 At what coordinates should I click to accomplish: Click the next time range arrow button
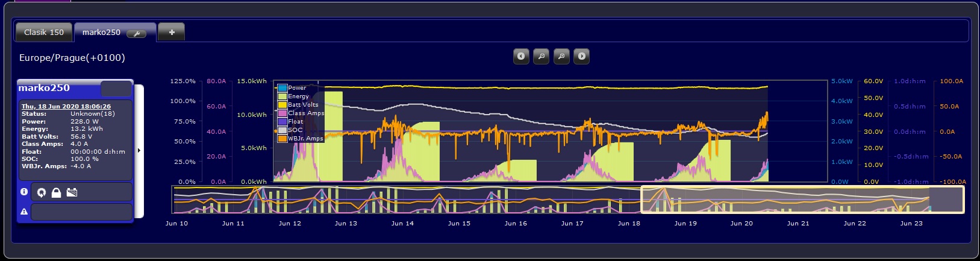[581, 56]
